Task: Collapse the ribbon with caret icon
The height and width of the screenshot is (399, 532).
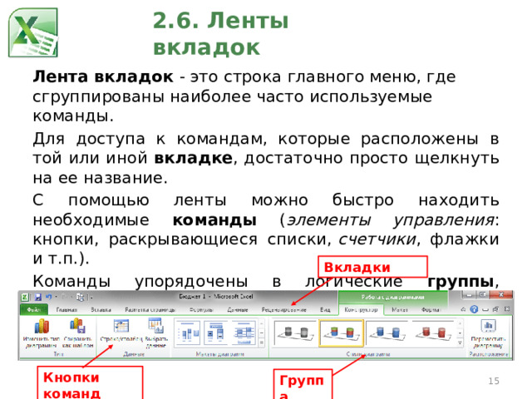Action: [x=463, y=309]
